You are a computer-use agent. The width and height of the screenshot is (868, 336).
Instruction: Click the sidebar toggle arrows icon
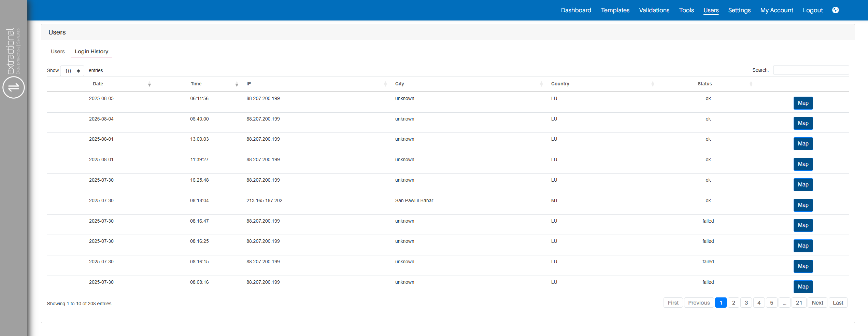pyautogui.click(x=14, y=87)
